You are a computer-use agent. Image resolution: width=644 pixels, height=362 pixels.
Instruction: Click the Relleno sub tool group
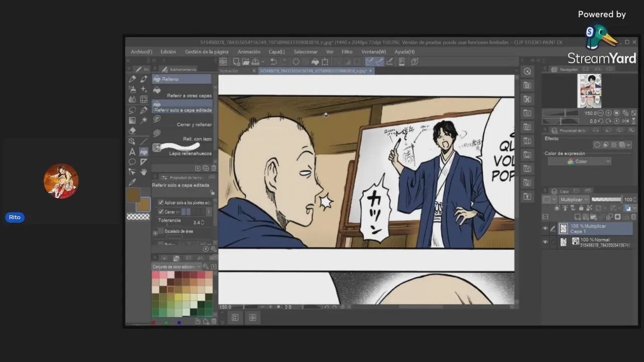pos(182,79)
